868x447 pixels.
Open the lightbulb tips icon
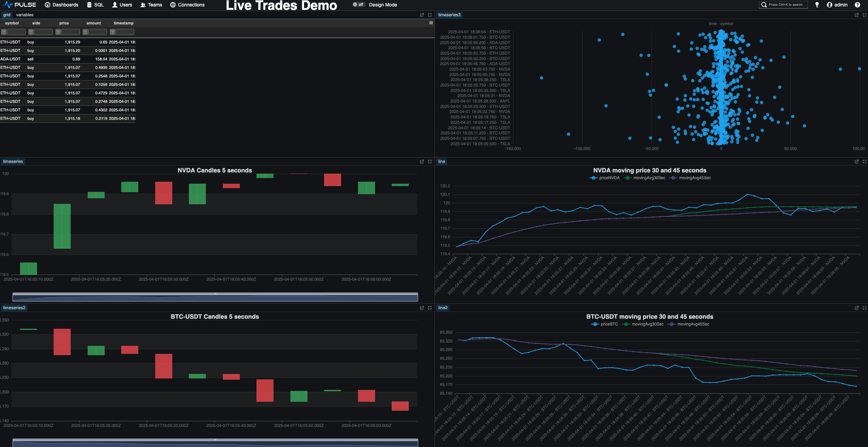pos(817,5)
